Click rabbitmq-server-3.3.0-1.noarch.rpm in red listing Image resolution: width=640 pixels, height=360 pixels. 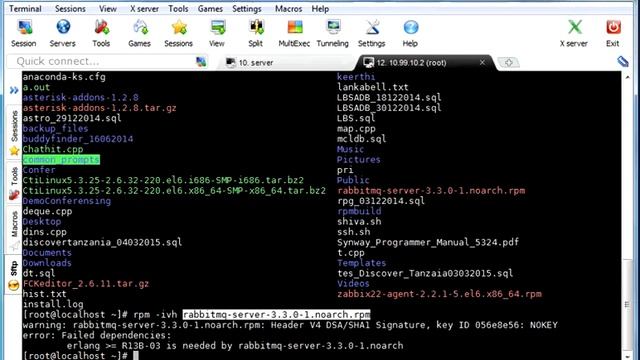coord(431,191)
